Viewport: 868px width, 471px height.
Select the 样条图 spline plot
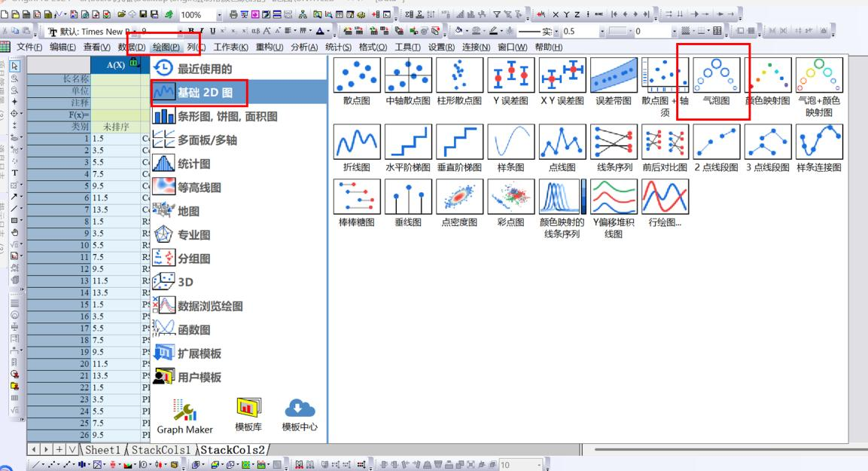tap(511, 142)
